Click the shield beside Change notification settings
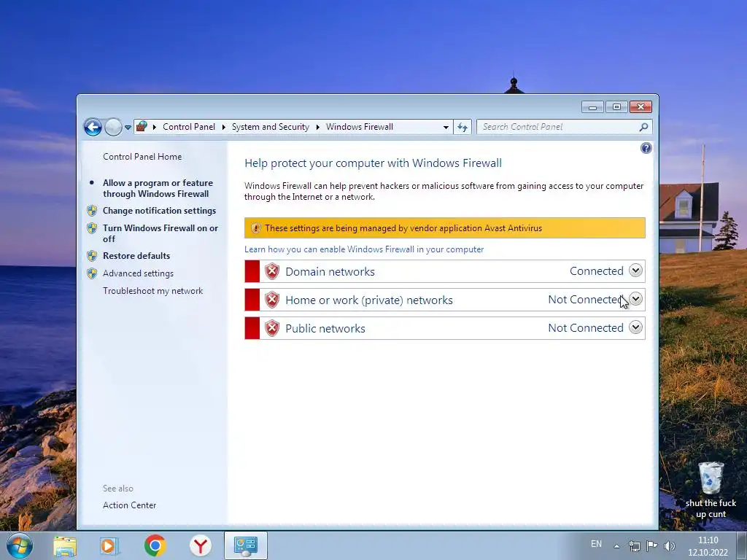The image size is (747, 560). 92,211
